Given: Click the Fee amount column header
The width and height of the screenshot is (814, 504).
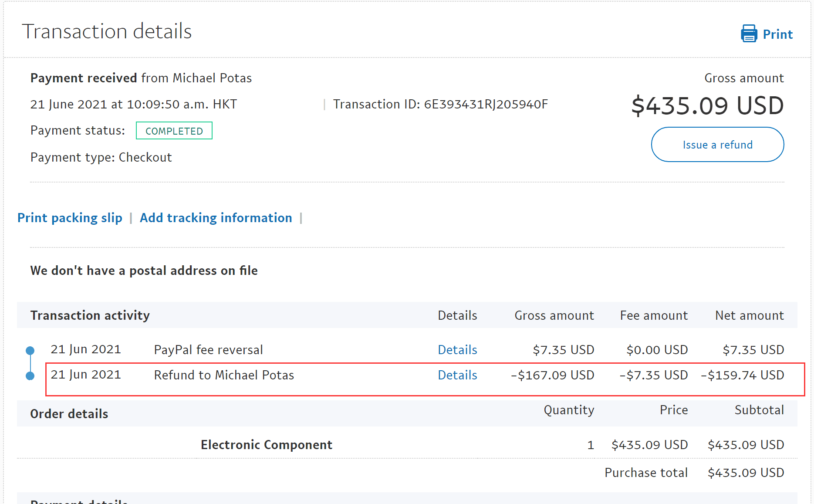Looking at the screenshot, I should (654, 315).
